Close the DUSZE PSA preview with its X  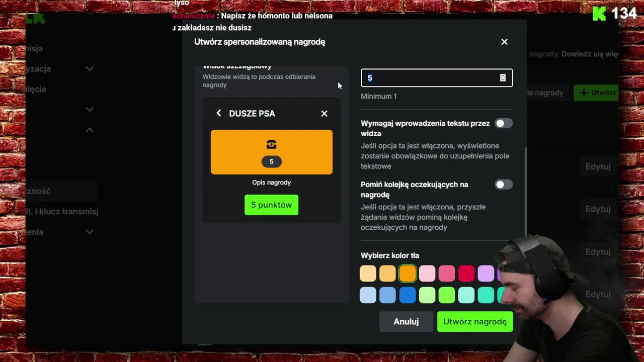pyautogui.click(x=324, y=114)
